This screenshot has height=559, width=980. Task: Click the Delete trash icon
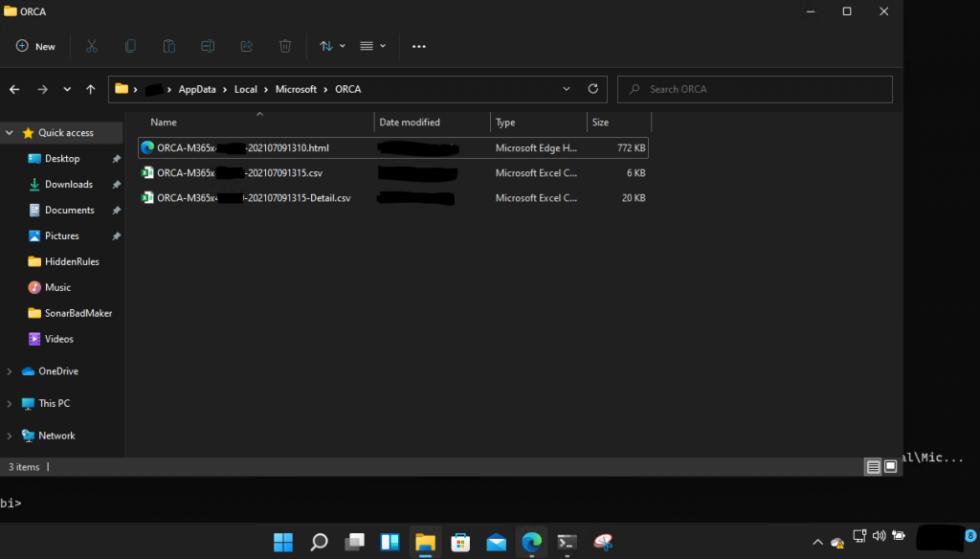285,46
